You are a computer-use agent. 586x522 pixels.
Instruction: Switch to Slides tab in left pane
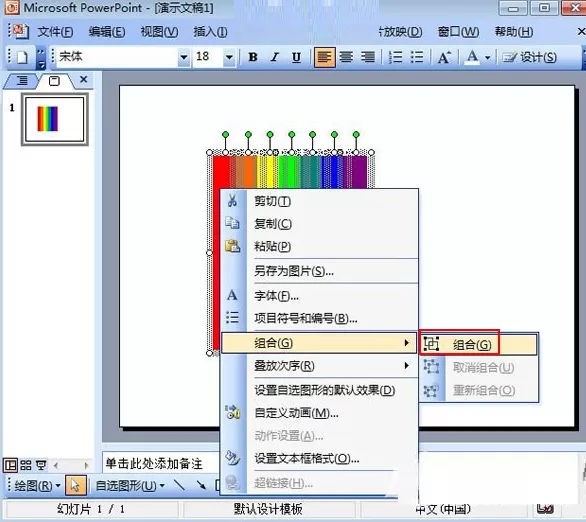point(54,80)
